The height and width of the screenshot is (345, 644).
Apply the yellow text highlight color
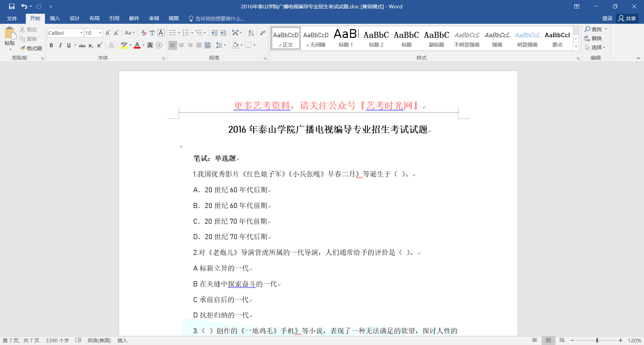pyautogui.click(x=124, y=45)
